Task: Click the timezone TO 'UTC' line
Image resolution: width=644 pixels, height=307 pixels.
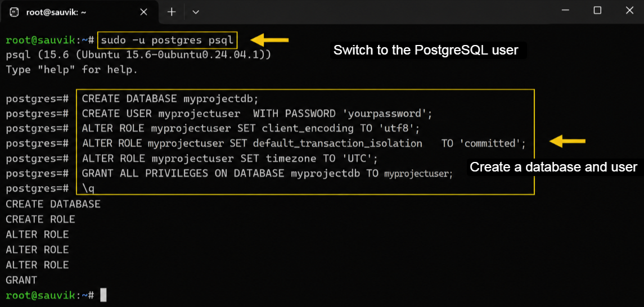Action: tap(229, 159)
